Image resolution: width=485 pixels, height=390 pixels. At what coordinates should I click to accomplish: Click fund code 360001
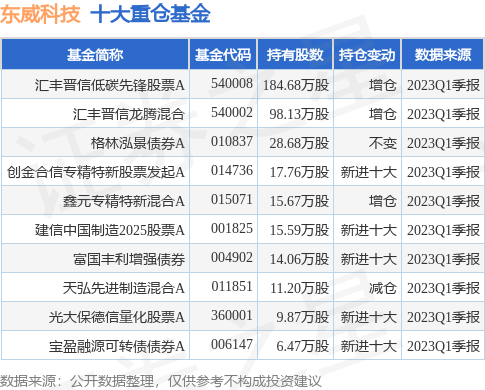(232, 315)
